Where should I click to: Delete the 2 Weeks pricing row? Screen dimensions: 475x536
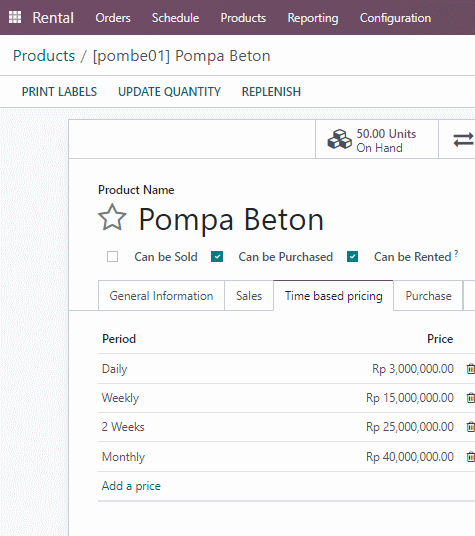coord(470,427)
